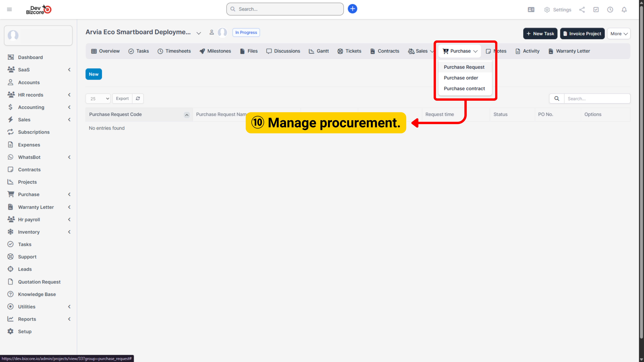Select Purchase order from dropdown menu

[x=461, y=78]
